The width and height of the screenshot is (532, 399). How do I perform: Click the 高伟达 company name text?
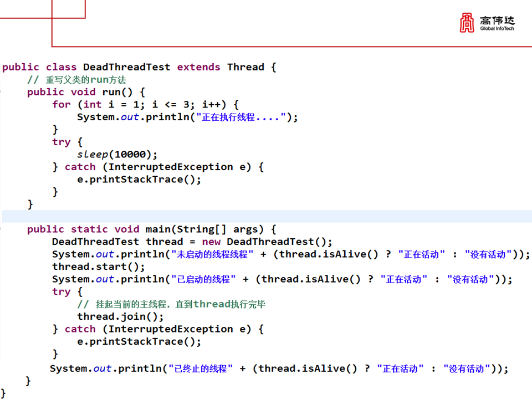tap(497, 20)
